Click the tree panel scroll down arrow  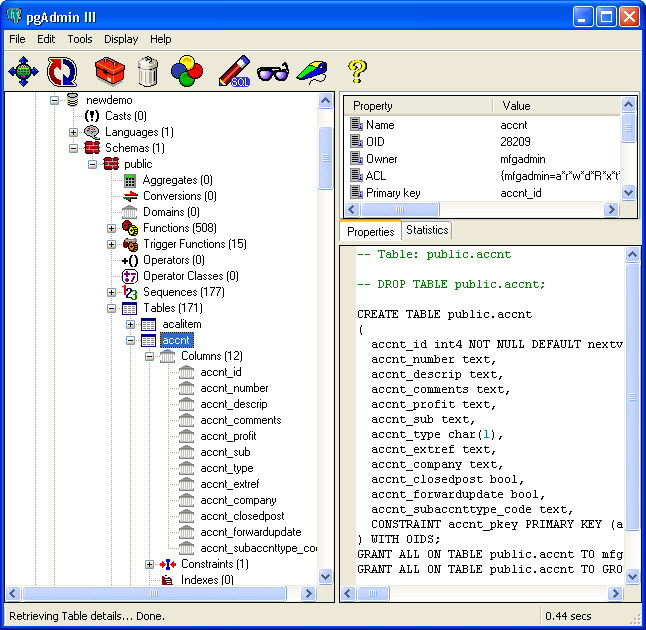click(x=325, y=576)
